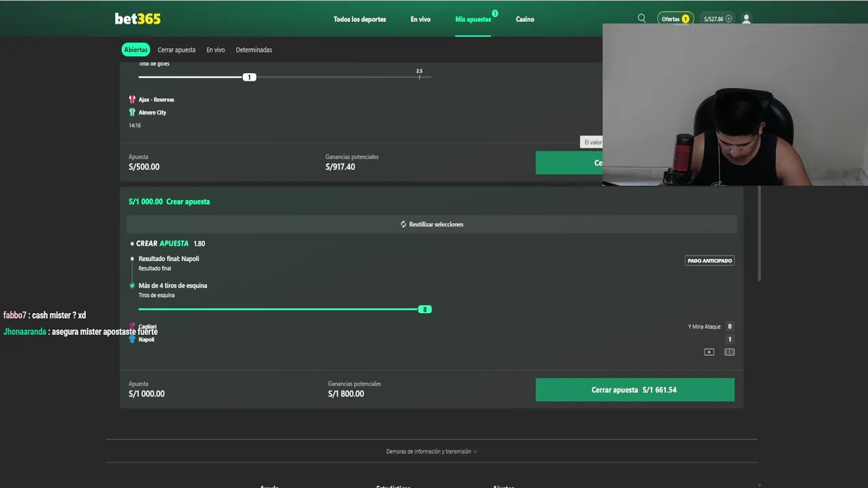868x488 pixels.
Task: Click the Y Mina Ataque status text
Action: point(704,327)
